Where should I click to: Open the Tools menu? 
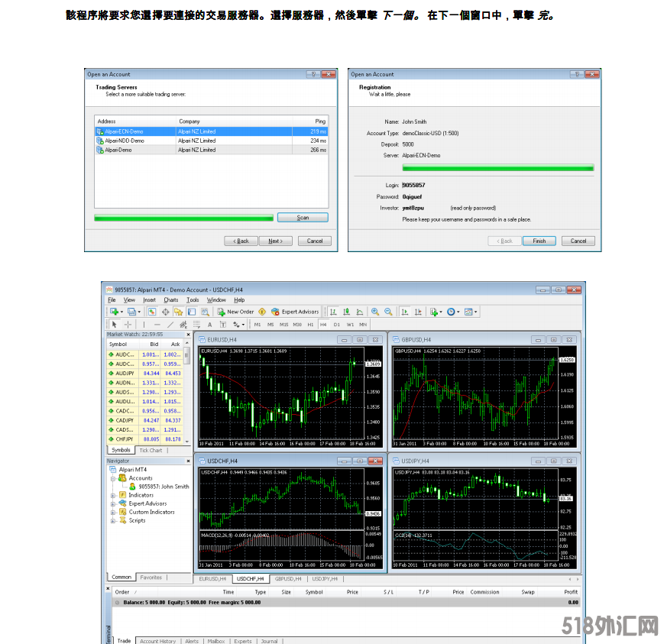pos(193,299)
